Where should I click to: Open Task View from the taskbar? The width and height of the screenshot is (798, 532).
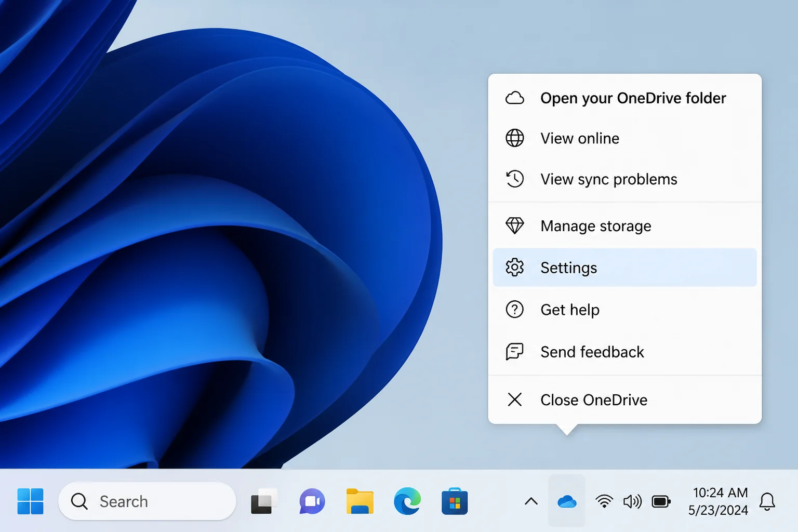[x=264, y=501]
